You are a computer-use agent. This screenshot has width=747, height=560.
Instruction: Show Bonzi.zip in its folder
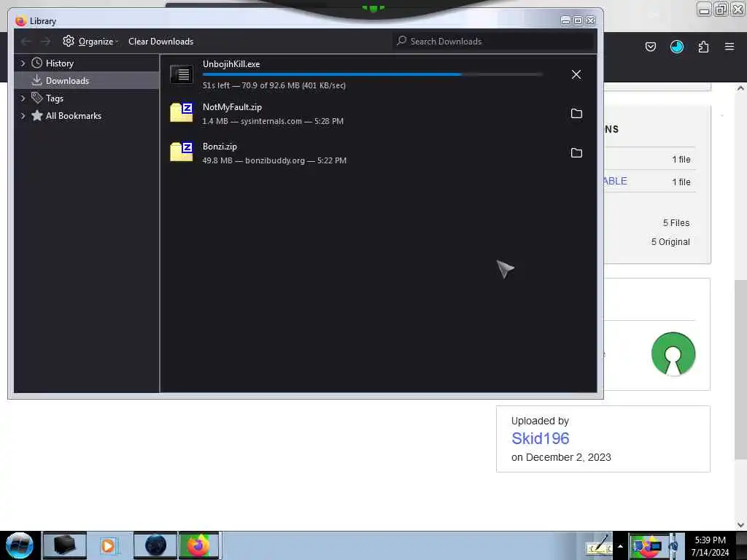coord(576,153)
